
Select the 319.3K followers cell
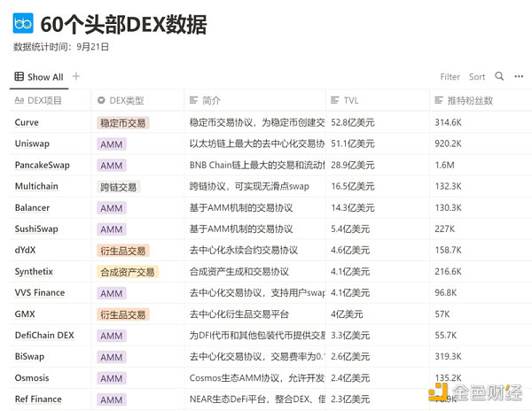pos(481,356)
